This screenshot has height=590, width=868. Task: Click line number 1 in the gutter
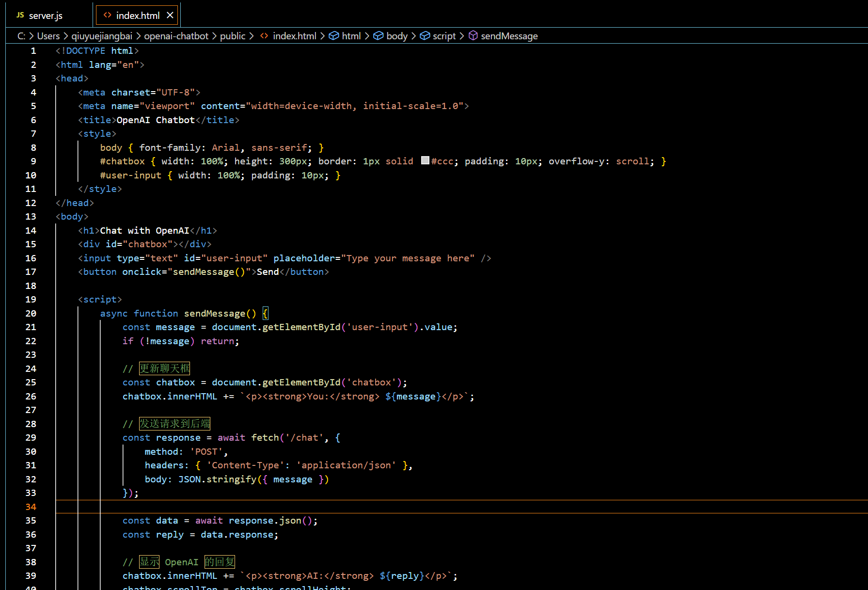(33, 50)
